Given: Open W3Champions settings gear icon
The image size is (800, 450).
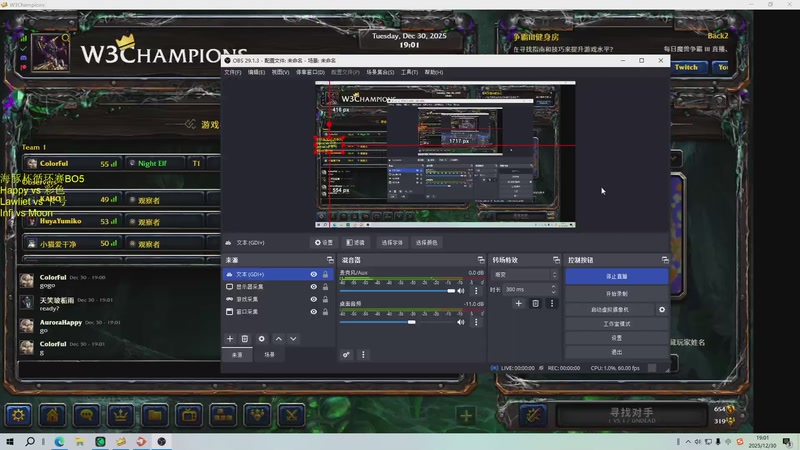Looking at the screenshot, I should click(x=18, y=415).
